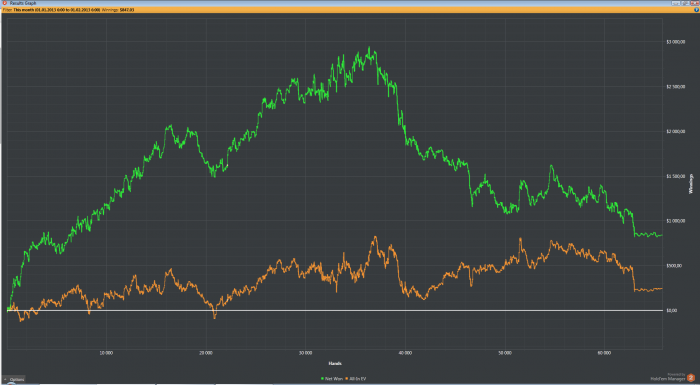Minimize the Results Graph window

[x=676, y=3]
